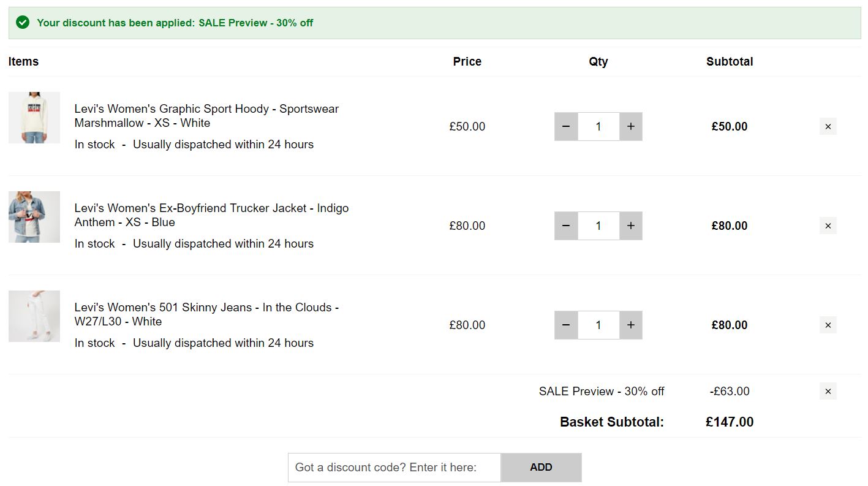Remove the 501 Skinny Jeans item

[828, 325]
